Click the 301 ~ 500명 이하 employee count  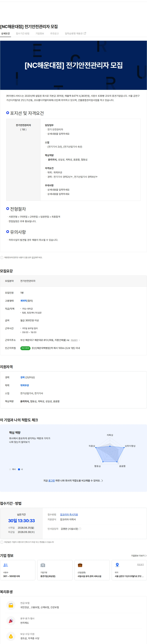coord(11,576)
